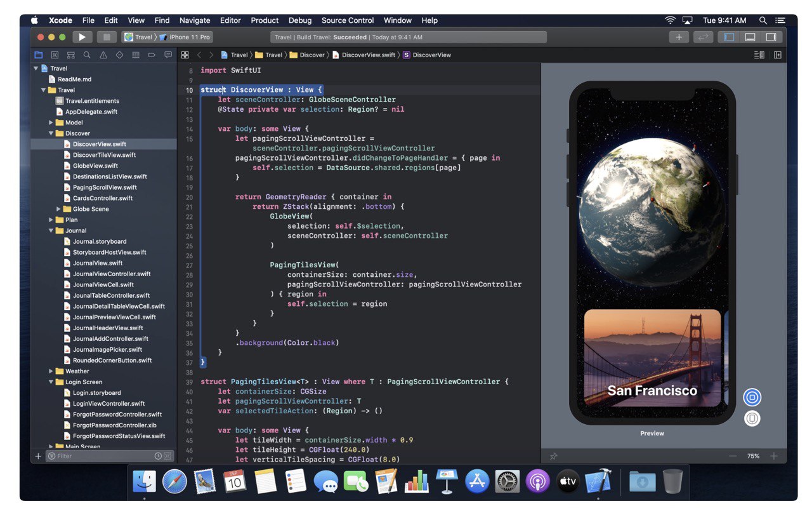Filter by source control status icon
This screenshot has height=513, width=812.
click(x=167, y=456)
